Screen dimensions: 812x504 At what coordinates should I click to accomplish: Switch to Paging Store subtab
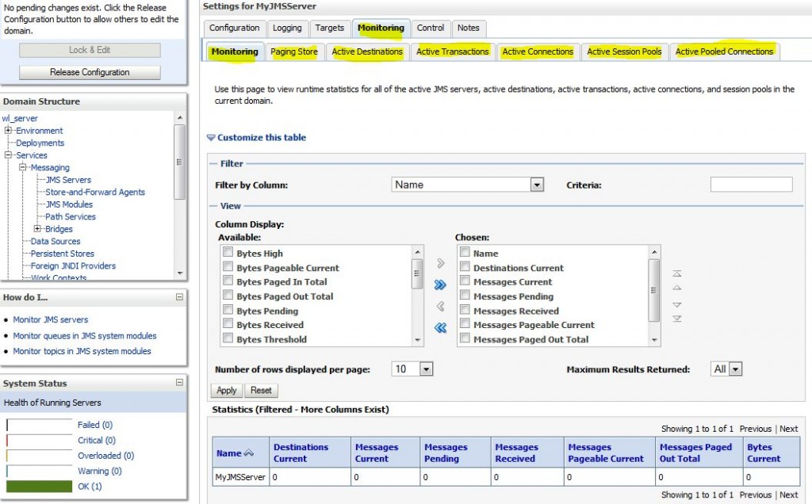point(294,52)
